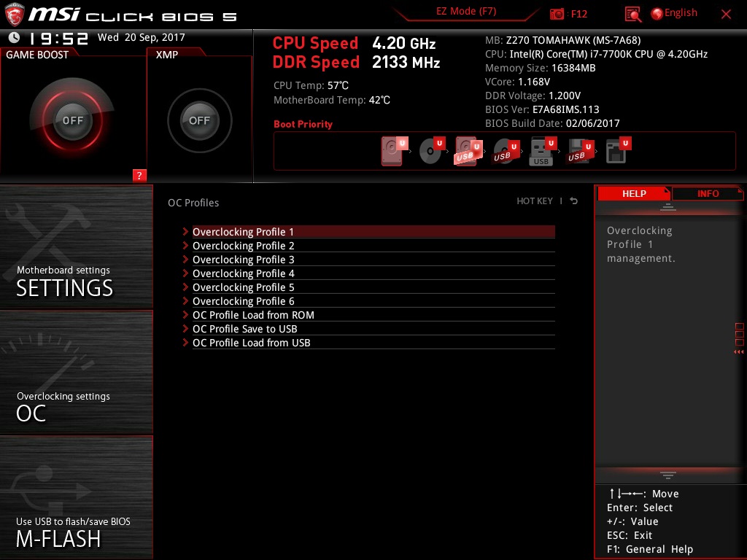Select the GAME BOOST tab label
The image size is (747, 560).
click(37, 55)
